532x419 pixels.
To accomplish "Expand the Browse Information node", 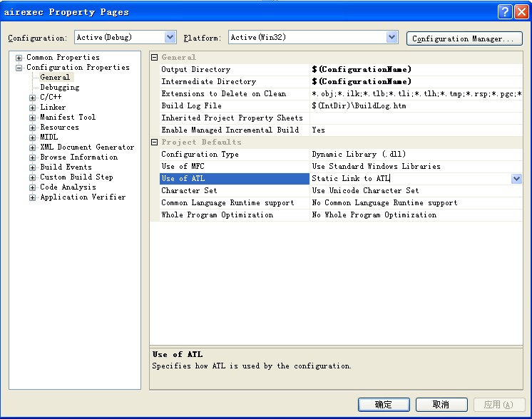I will pyautogui.click(x=33, y=157).
